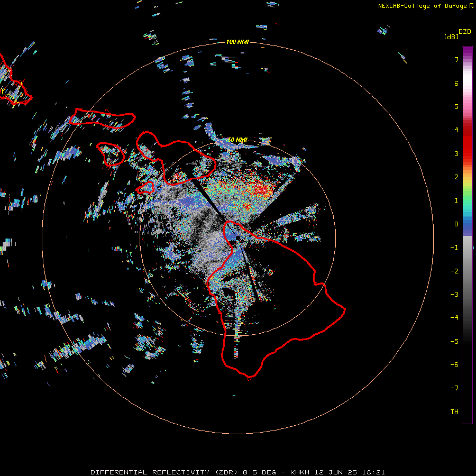This screenshot has height=476, width=476.
Task: Click the 1 value on color scale
Action: click(x=456, y=200)
